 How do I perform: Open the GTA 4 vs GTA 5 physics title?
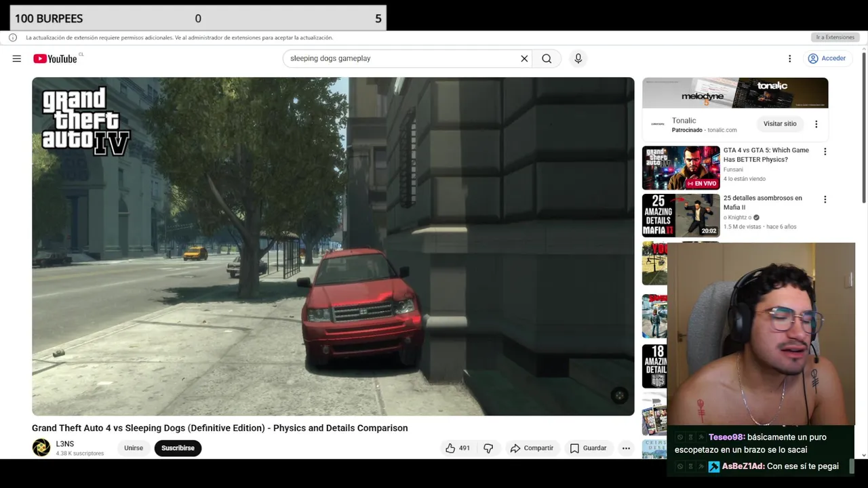pos(766,155)
